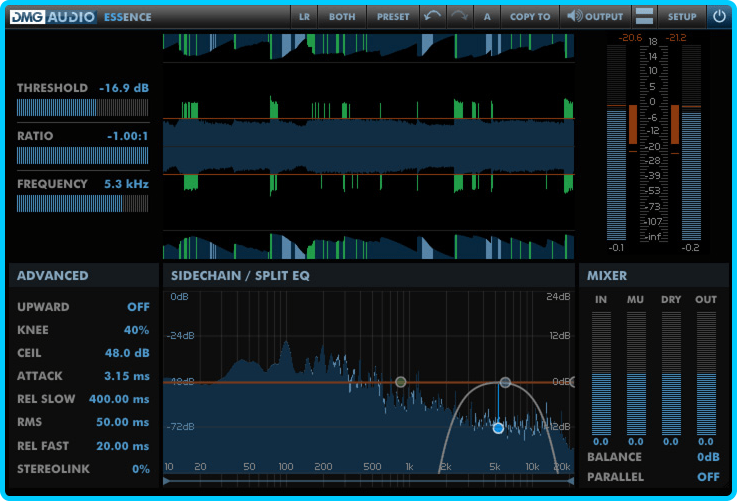
Task: Click the left peak readout -20.6
Action: [x=630, y=38]
